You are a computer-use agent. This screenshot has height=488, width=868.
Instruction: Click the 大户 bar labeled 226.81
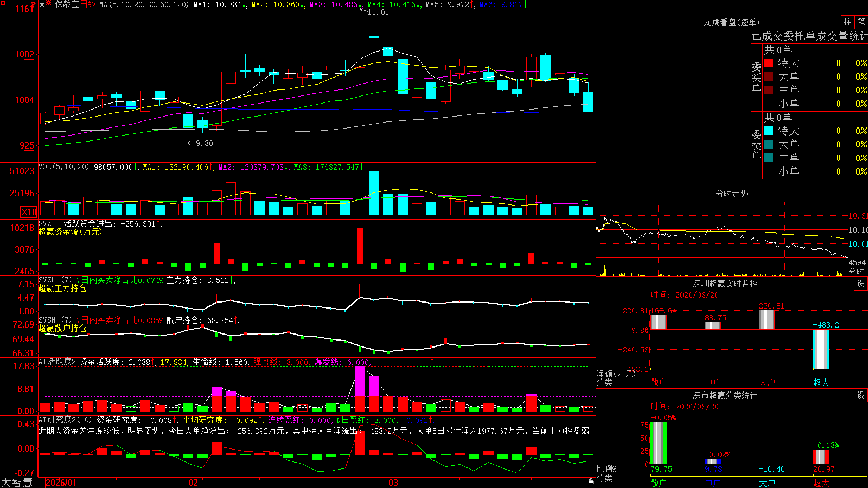[767, 320]
